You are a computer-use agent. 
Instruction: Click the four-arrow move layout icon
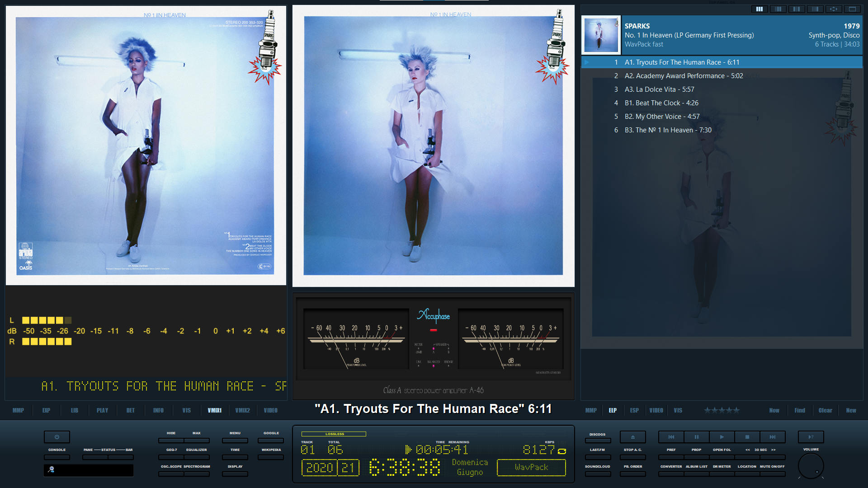tap(834, 9)
